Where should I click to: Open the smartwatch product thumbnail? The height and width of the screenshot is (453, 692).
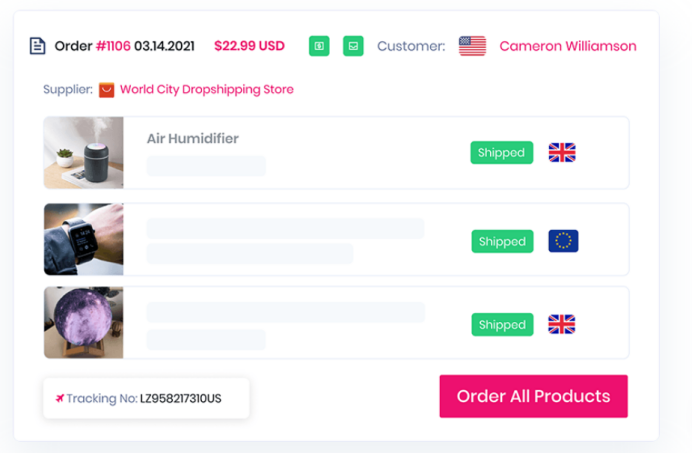coord(83,239)
